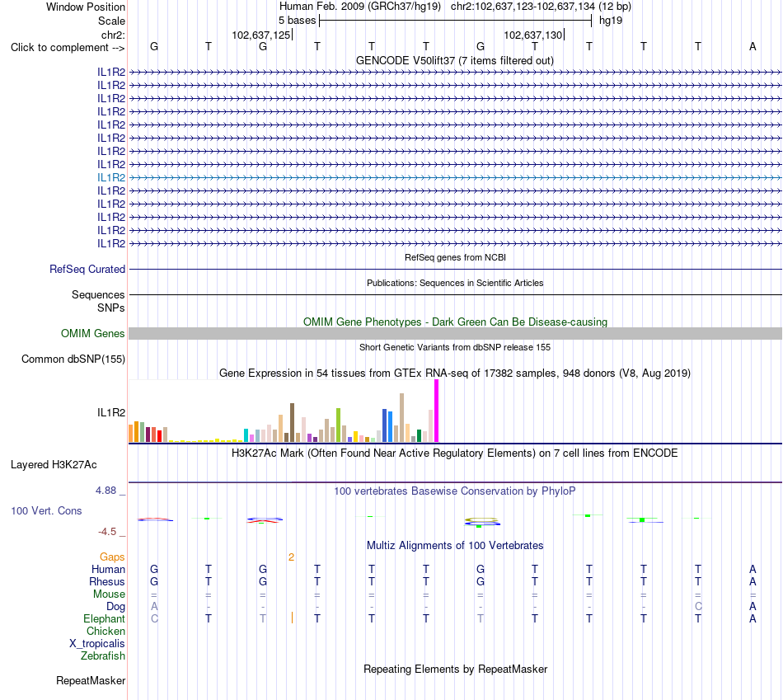Select the "Rhesus" alignment row label
The width and height of the screenshot is (783, 700).
tap(107, 582)
